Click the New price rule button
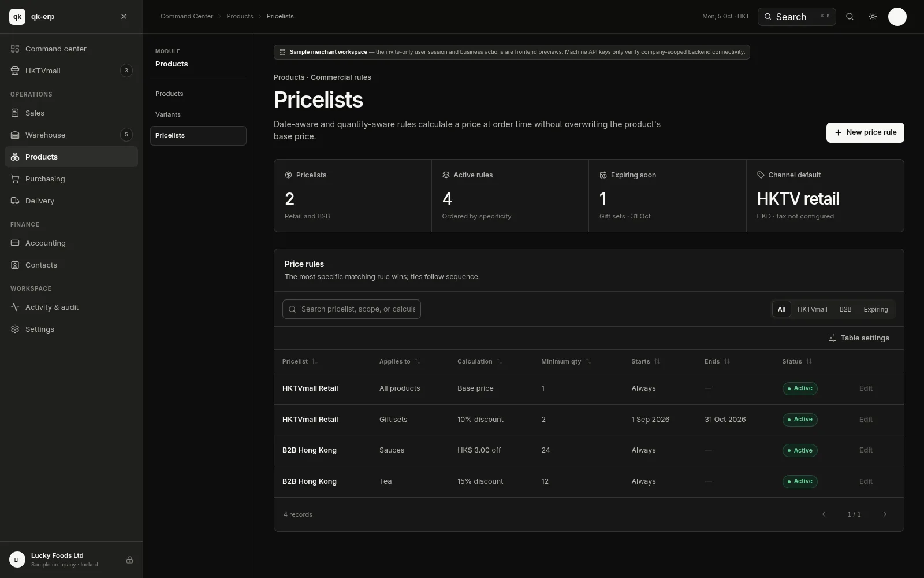Image resolution: width=924 pixels, height=578 pixels. point(865,132)
